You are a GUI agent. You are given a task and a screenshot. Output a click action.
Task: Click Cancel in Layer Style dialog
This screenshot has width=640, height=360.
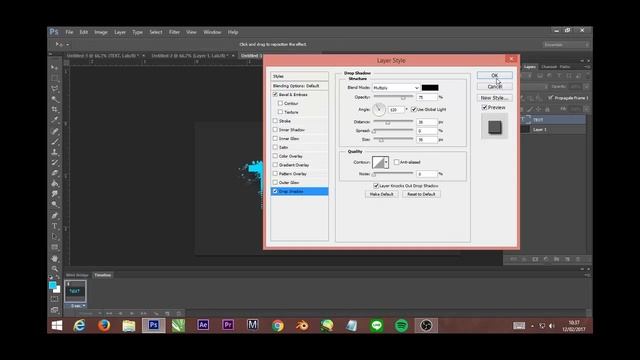(x=495, y=87)
